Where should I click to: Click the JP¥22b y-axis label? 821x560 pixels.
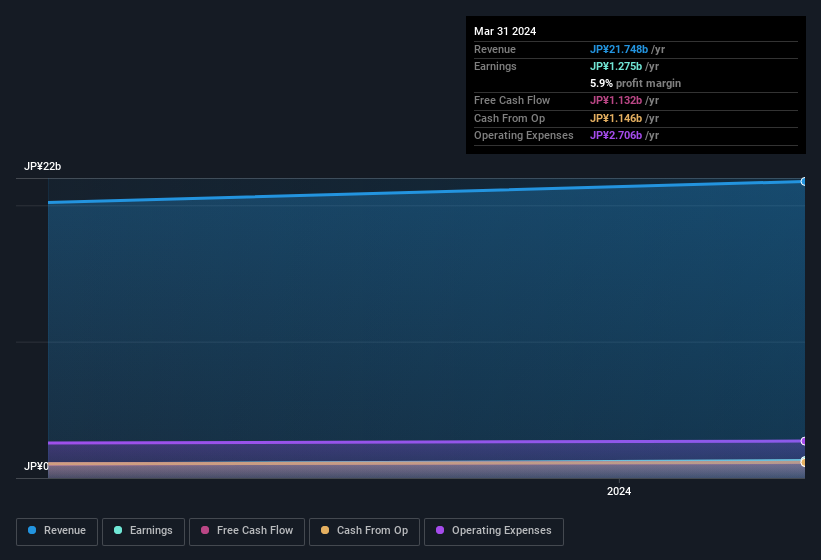[42, 166]
